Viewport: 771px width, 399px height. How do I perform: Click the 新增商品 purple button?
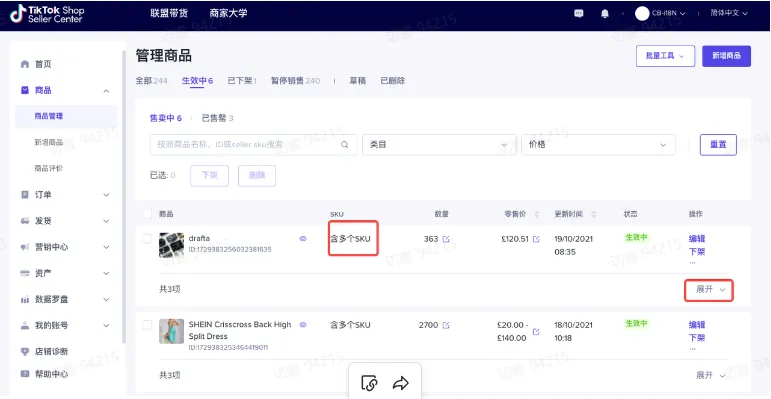(x=726, y=56)
